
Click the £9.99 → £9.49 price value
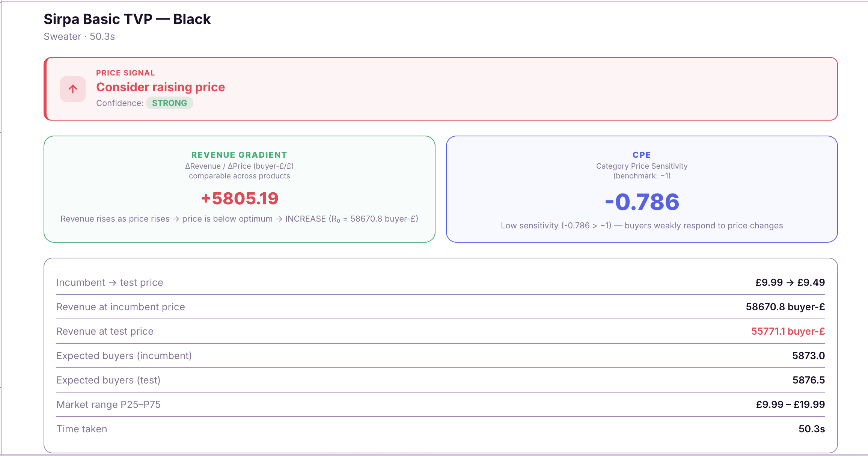790,282
